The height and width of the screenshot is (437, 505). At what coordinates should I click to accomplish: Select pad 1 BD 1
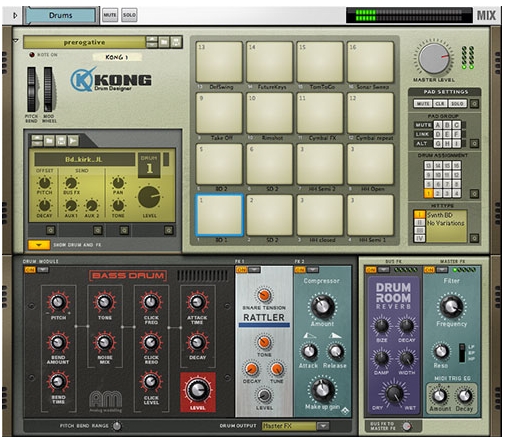(220, 215)
